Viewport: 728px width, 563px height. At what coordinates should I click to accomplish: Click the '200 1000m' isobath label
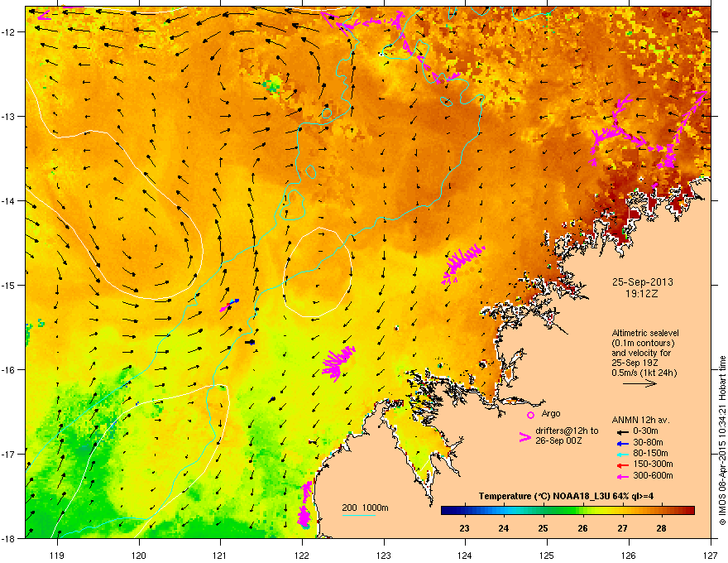click(365, 508)
